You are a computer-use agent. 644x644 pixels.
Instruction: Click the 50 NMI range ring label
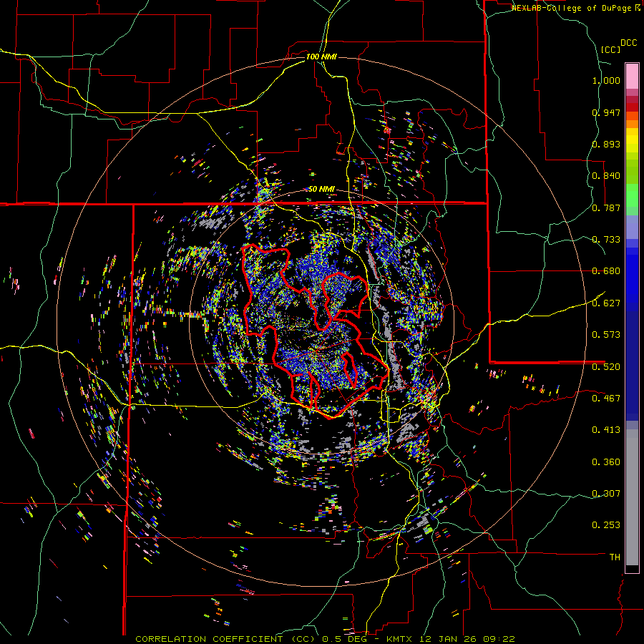[321, 189]
